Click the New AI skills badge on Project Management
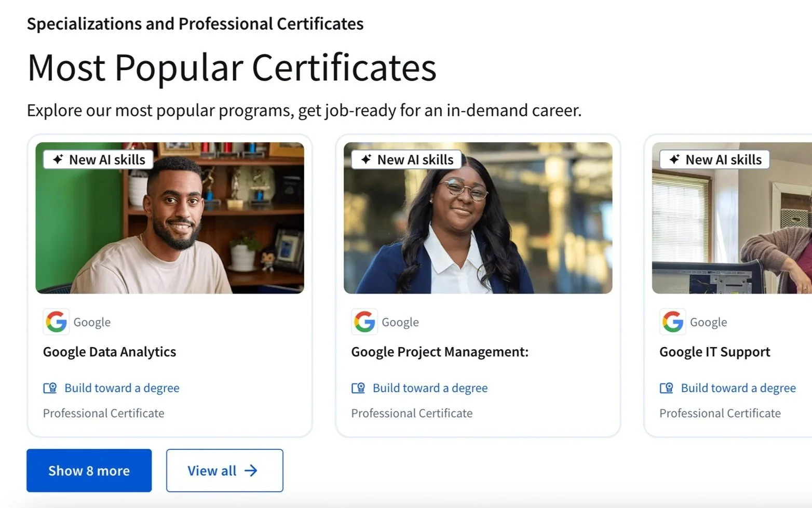 (407, 159)
